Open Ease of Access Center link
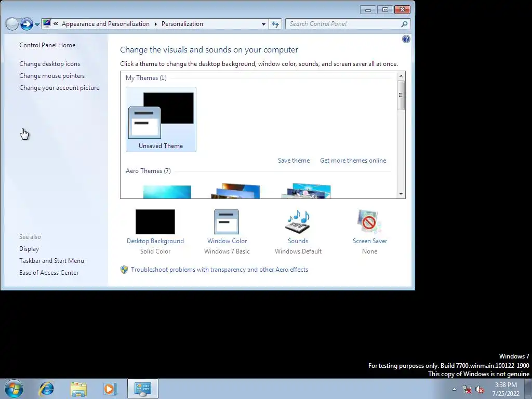The width and height of the screenshot is (532, 399). [x=49, y=272]
